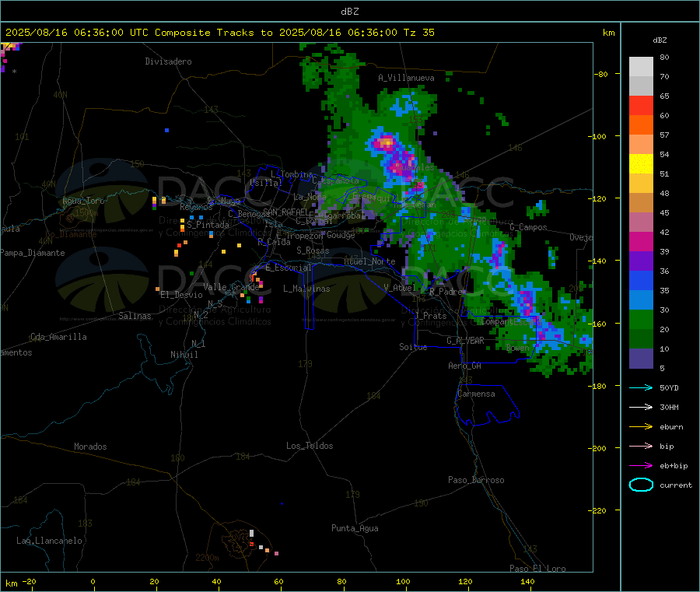Click the 'Aero_GA' map label
Viewport: 700px width, 592px height.
(x=465, y=366)
